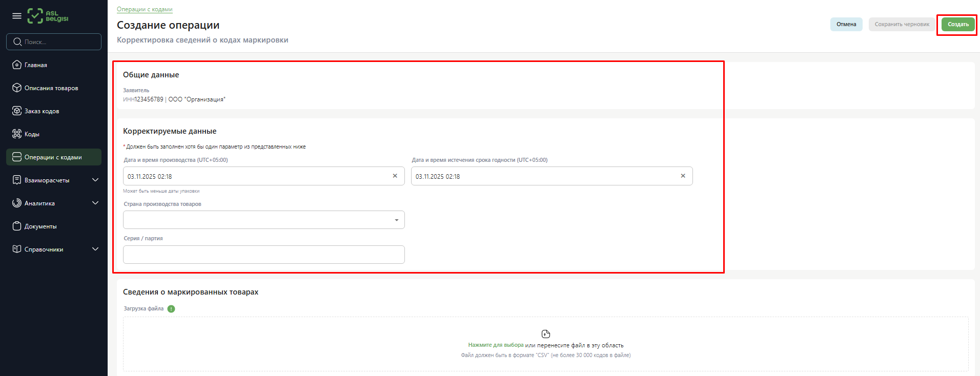Clear the expiration date field

(683, 176)
